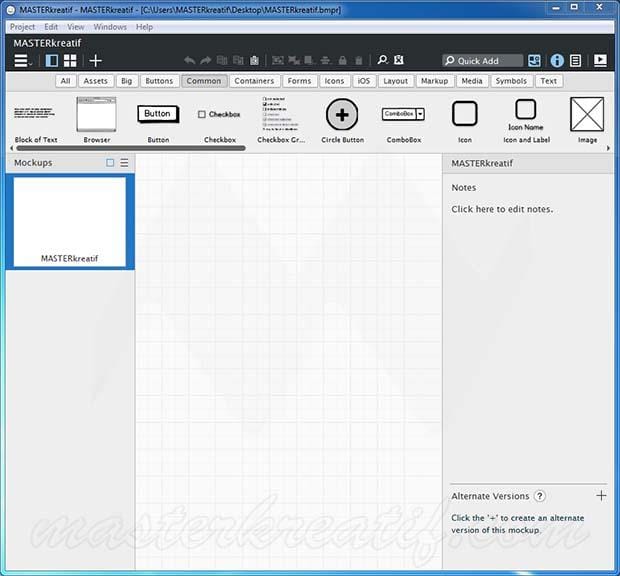Toggle the UI Library panel icon
The height and width of the screenshot is (576, 620).
pos(534,60)
